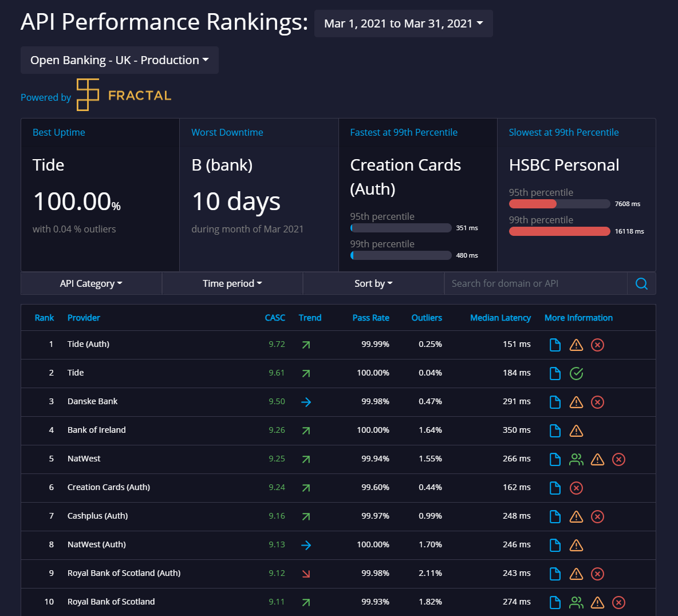This screenshot has height=616, width=678.
Task: Expand the Sort by options
Action: [x=373, y=283]
